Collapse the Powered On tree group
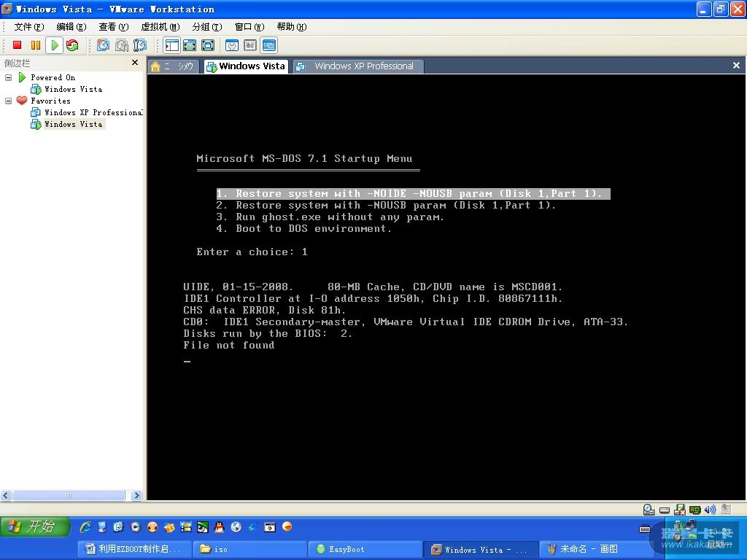 click(x=8, y=77)
